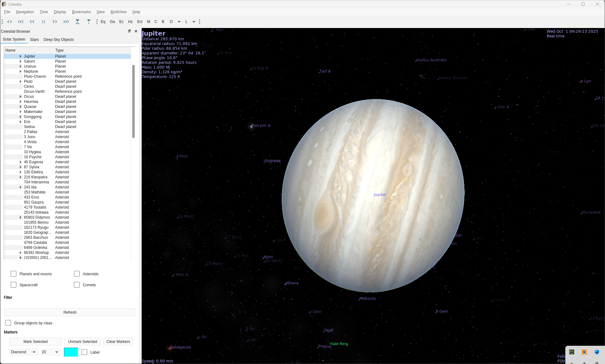The width and height of the screenshot is (605, 364).
Task: Pause time with the pause icon
Action: click(43, 22)
